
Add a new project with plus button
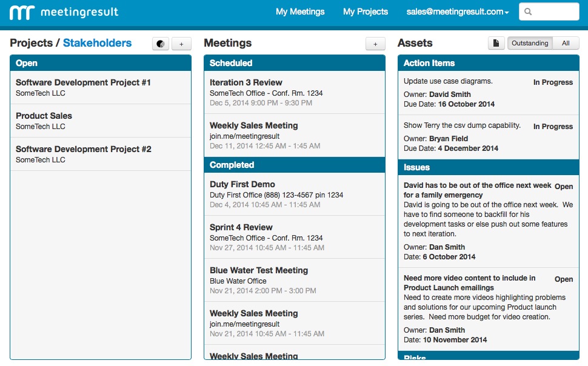click(181, 44)
